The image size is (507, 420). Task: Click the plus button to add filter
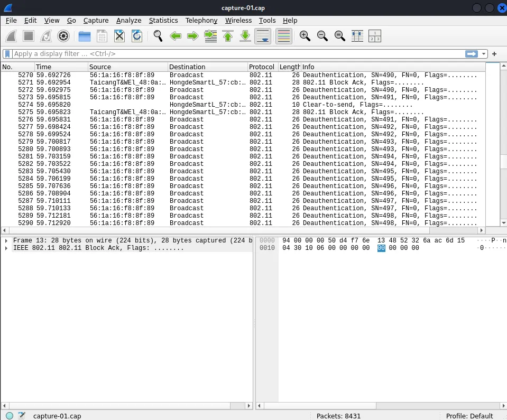pyautogui.click(x=494, y=53)
